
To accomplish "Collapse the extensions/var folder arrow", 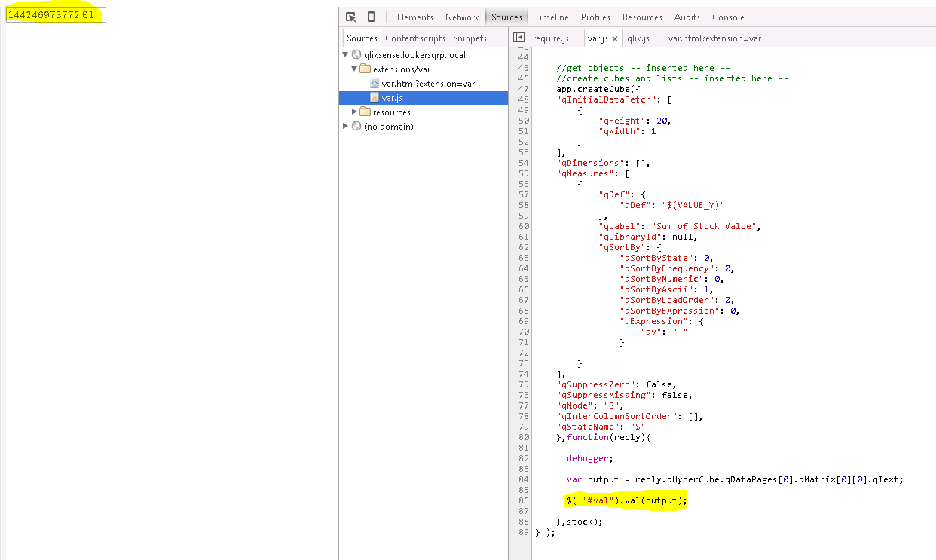I will pyautogui.click(x=354, y=69).
